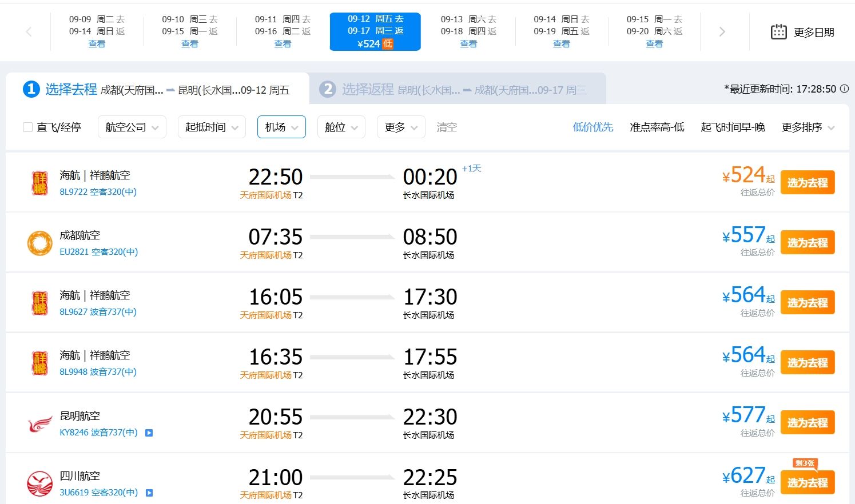Switch to the 选择返程 tab
Screen dimensions: 855x504
point(458,89)
